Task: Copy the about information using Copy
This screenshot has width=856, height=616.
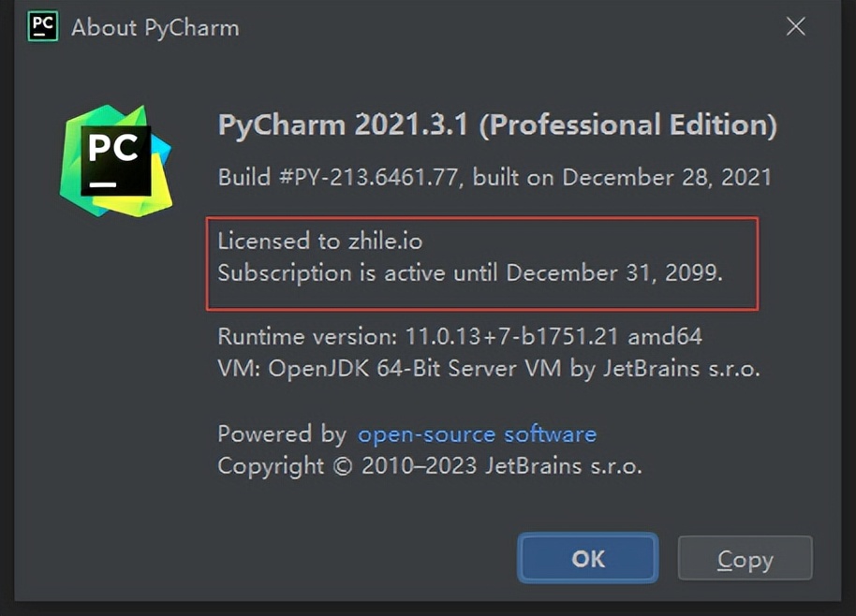Action: [745, 558]
